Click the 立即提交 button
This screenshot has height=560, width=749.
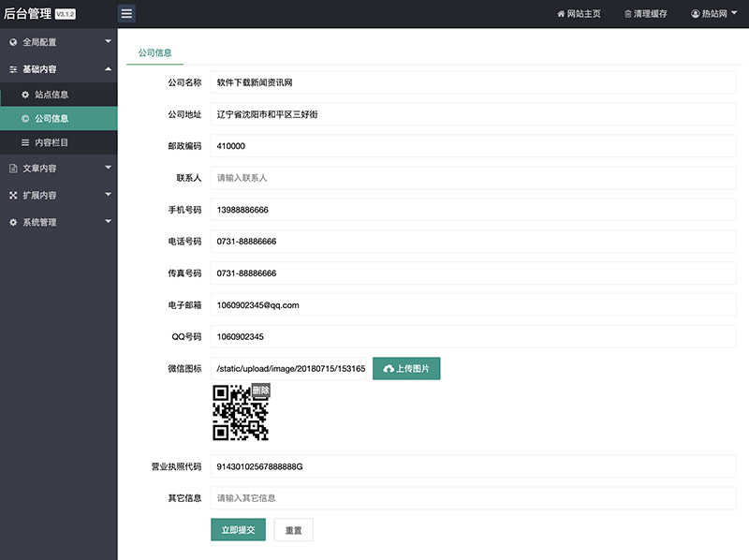click(239, 530)
